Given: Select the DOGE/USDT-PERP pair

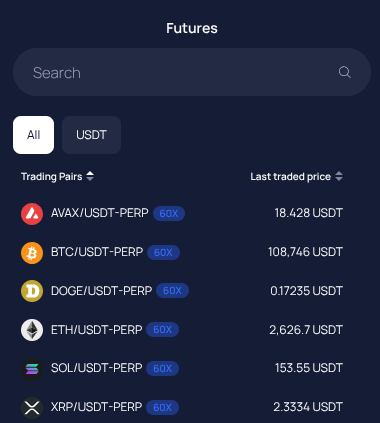Looking at the screenshot, I should pos(182,291).
